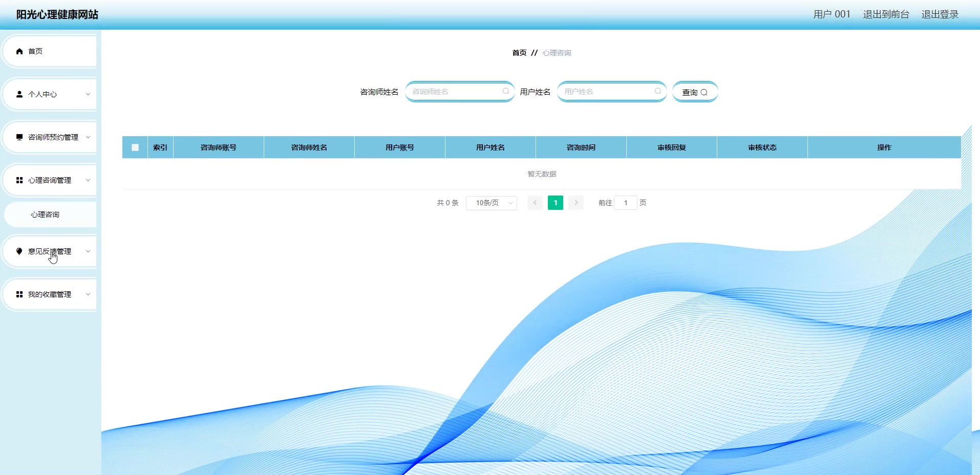Click the 心理咨询 breadcrumb text
This screenshot has width=980, height=475.
pos(557,53)
